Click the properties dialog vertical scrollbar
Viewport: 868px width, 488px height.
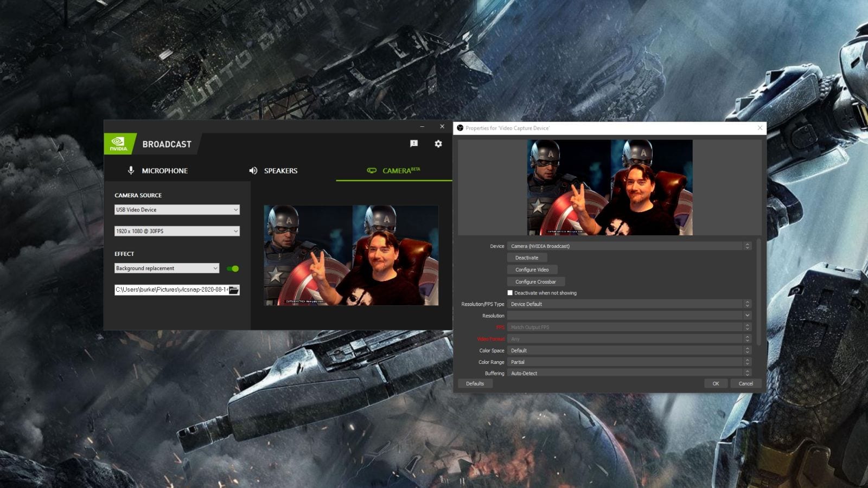(x=758, y=292)
